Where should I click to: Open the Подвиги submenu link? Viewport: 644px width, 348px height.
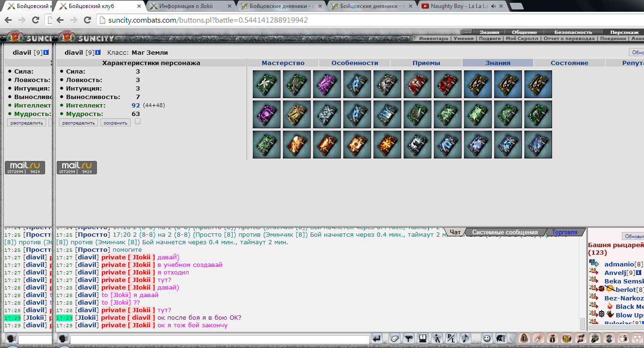(490, 39)
